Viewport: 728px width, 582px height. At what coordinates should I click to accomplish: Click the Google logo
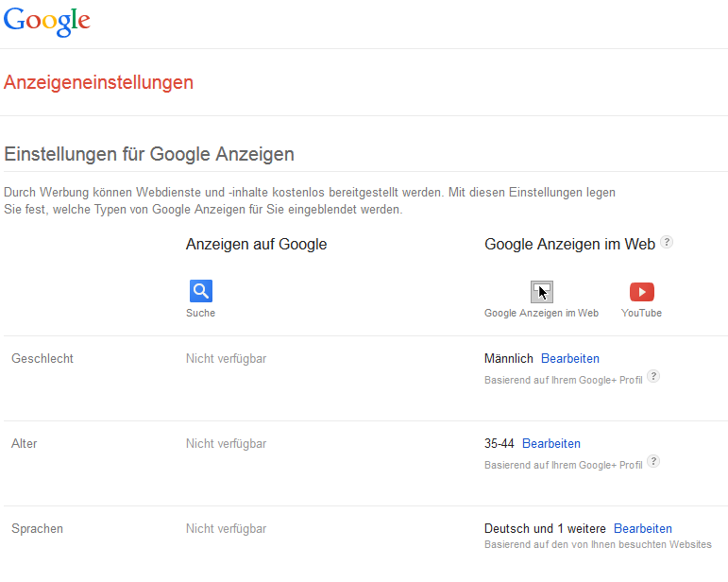pyautogui.click(x=47, y=22)
